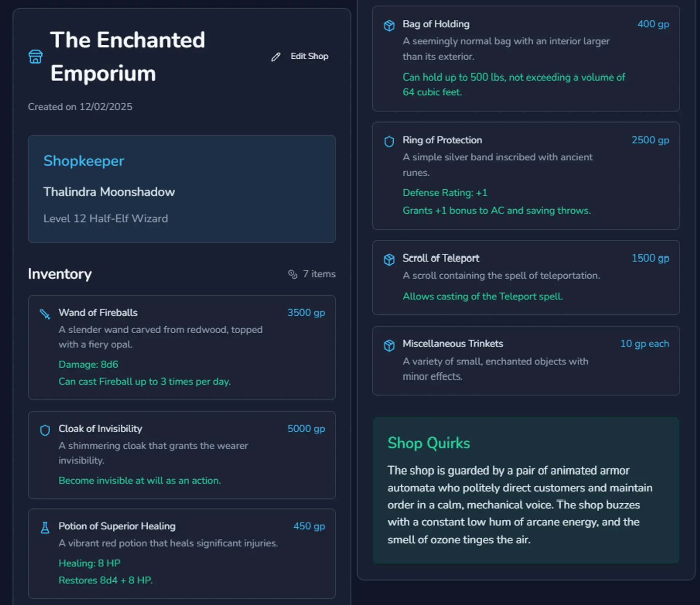The height and width of the screenshot is (605, 700).
Task: Click the 3500 gp price on Wand of Fireballs
Action: [306, 313]
